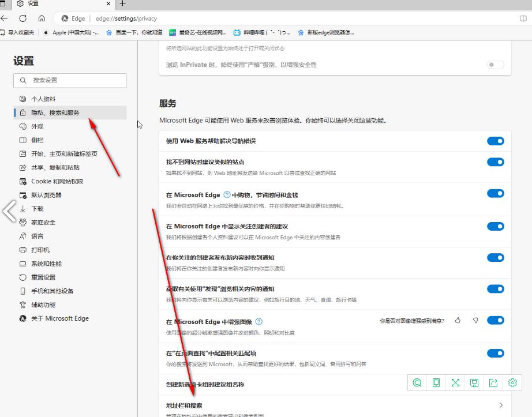
Task: Close the 设置 tab
Action: coord(108,3)
